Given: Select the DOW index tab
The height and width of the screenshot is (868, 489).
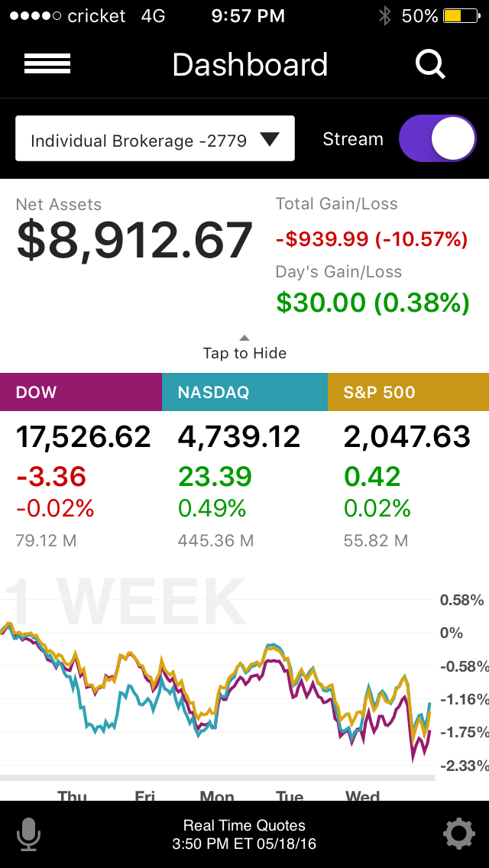Looking at the screenshot, I should coord(81,393).
